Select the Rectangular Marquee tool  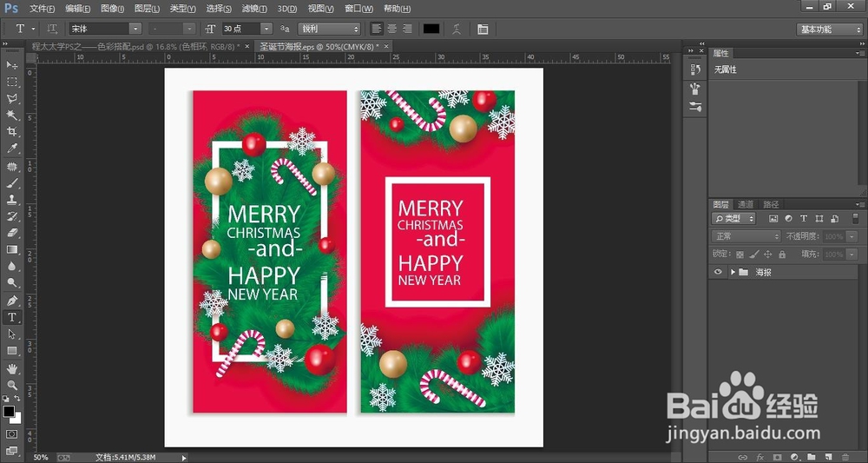[11, 82]
